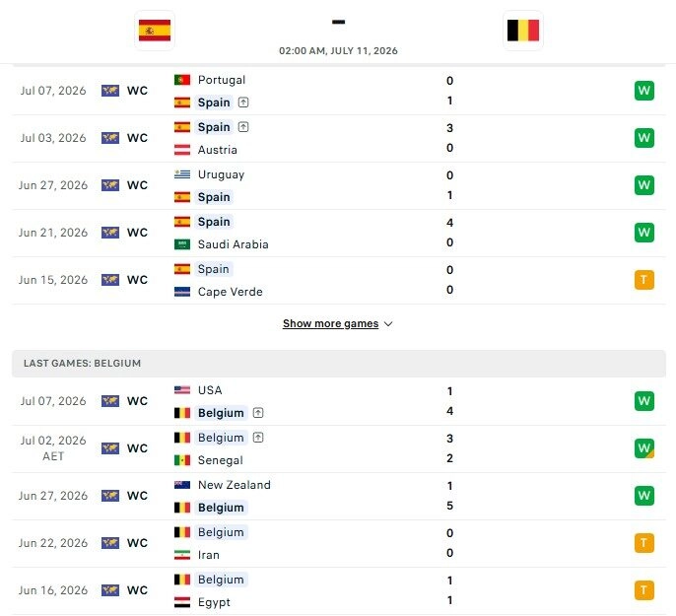Click the Last Games: Belgium section header
676x616 pixels.
pyautogui.click(x=338, y=364)
